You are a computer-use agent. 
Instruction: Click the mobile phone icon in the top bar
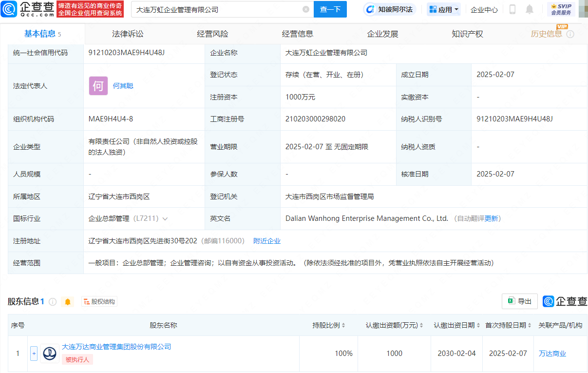[x=511, y=9]
